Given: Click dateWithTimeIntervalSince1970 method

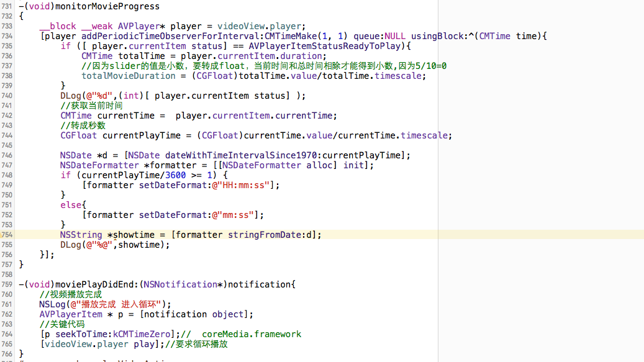Looking at the screenshot, I should 241,156.
